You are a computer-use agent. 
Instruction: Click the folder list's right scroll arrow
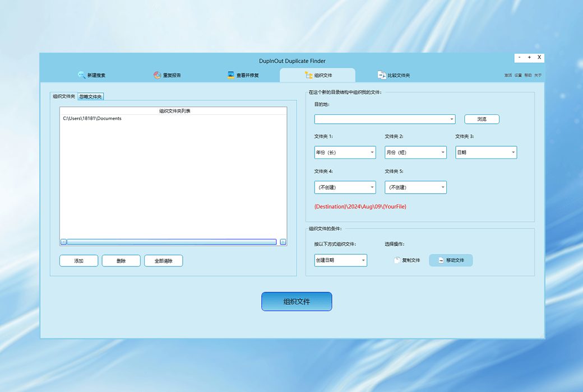click(283, 242)
